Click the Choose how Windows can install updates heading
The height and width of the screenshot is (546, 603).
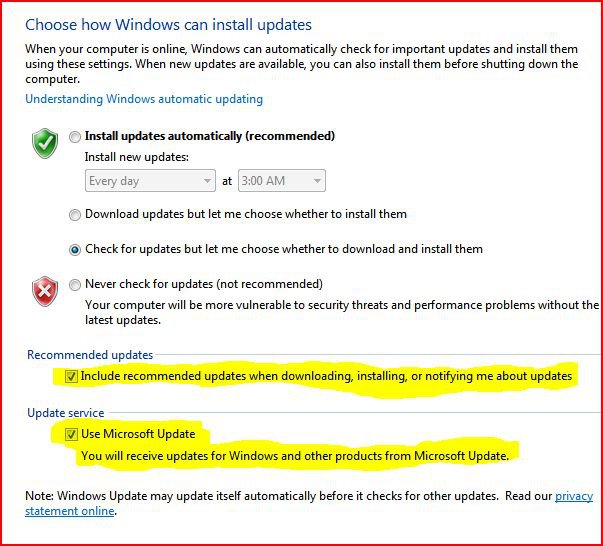coord(168,25)
